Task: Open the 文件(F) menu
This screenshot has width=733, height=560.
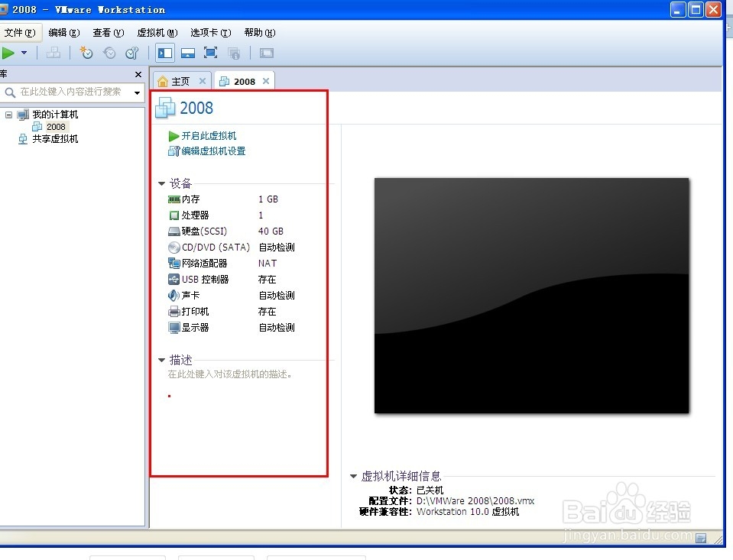Action: (20, 33)
